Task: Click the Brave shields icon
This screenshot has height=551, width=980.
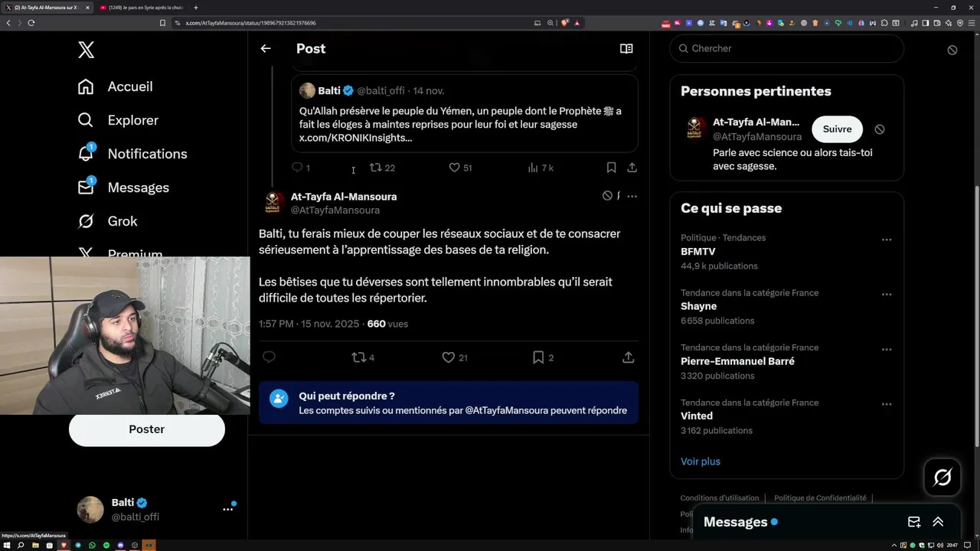Action: click(x=565, y=23)
